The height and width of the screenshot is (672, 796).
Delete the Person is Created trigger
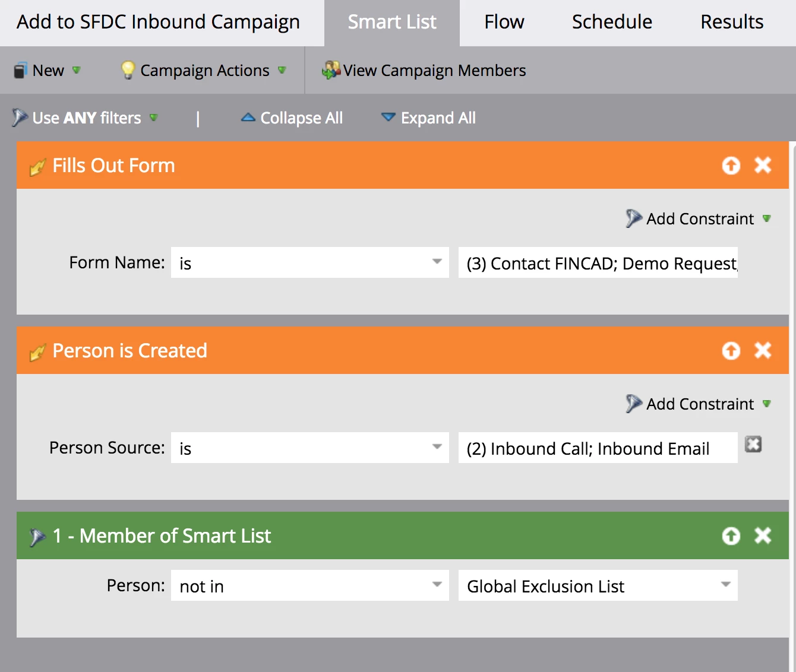pos(763,350)
